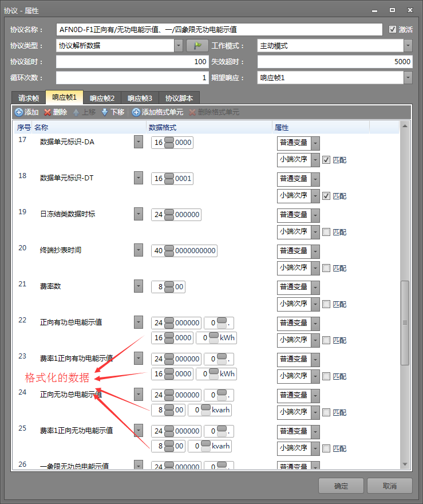Click row 22 decimal spinner before kWh
423x504 pixels.
coord(214,337)
